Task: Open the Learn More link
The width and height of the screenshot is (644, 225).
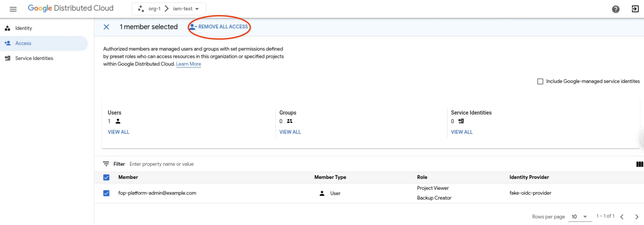Action: pos(188,64)
